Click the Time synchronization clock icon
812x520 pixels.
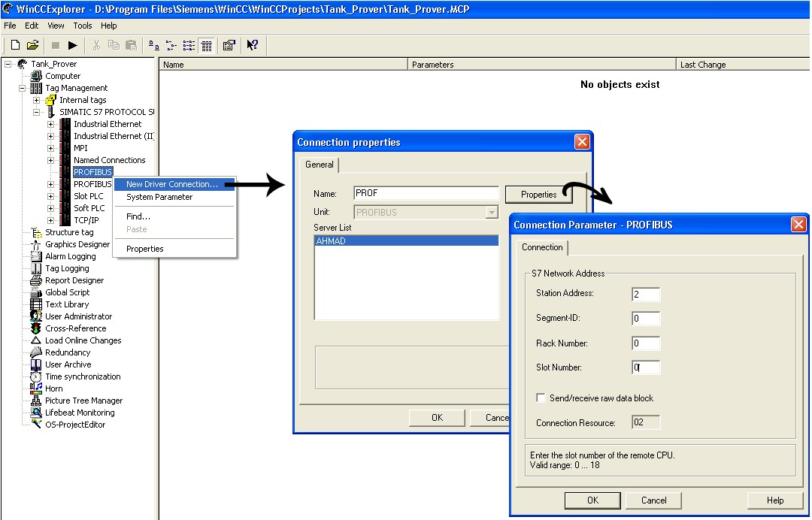click(36, 376)
